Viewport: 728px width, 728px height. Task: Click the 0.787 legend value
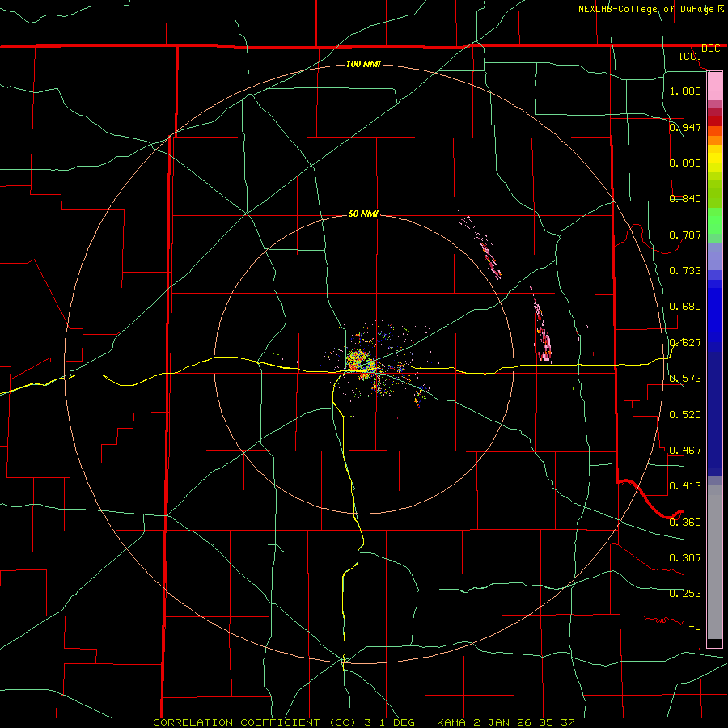coord(685,235)
